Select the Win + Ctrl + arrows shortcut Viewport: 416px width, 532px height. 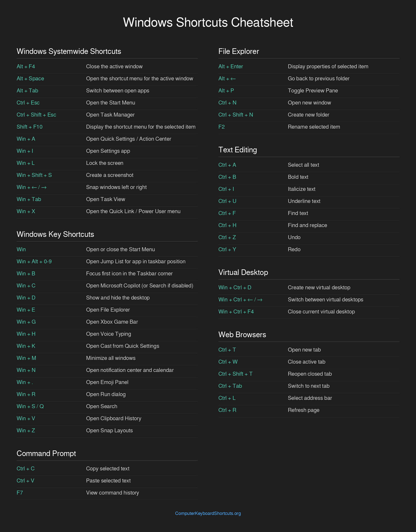(240, 300)
